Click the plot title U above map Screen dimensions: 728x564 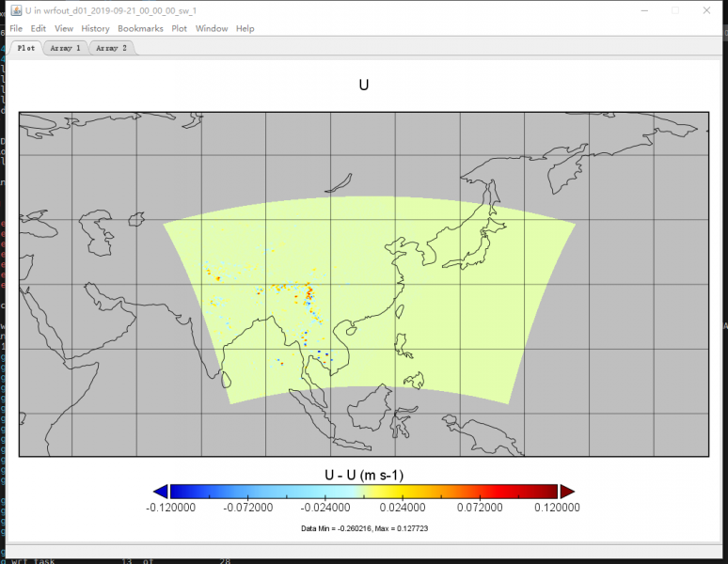[363, 86]
